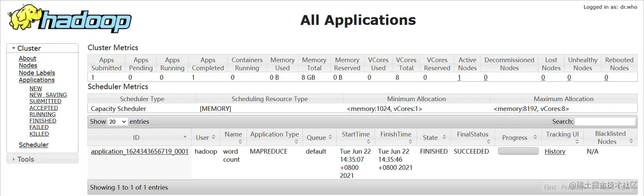Image resolution: width=644 pixels, height=196 pixels.
Task: Sort table by ID column
Action: click(x=139, y=137)
